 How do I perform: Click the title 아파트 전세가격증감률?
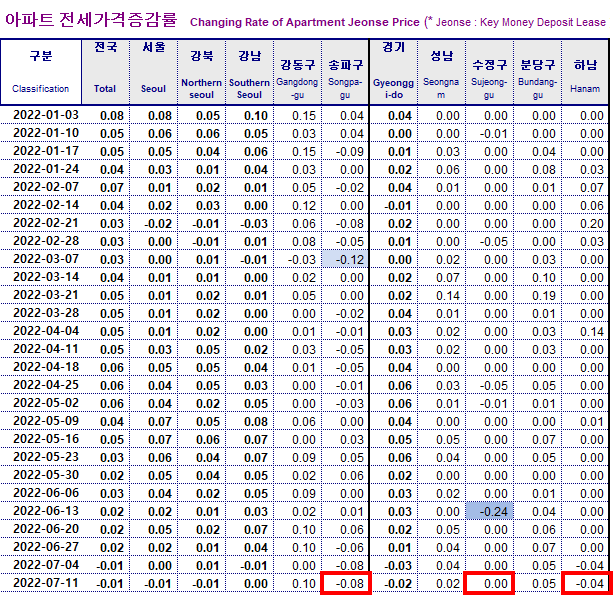[91, 20]
